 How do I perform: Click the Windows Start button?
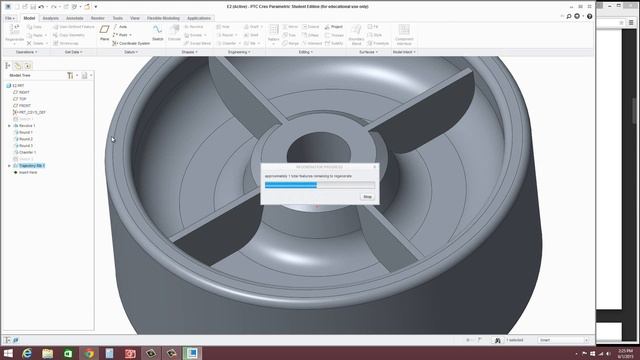point(8,353)
